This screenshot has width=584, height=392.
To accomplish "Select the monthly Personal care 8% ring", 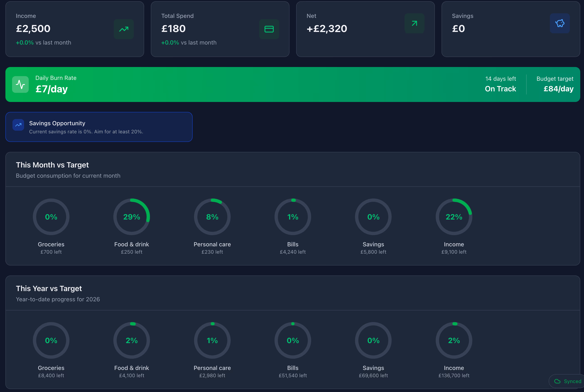I will pyautogui.click(x=212, y=217).
